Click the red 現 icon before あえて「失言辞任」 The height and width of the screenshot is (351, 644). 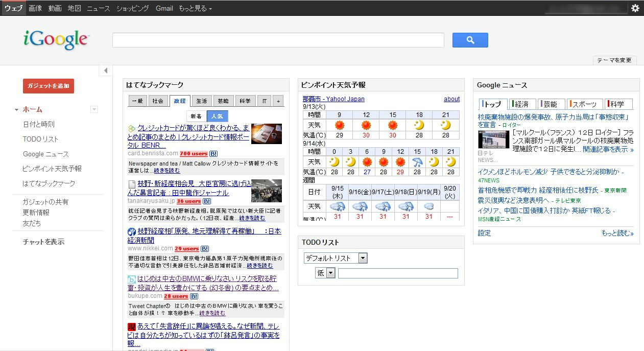(x=132, y=327)
